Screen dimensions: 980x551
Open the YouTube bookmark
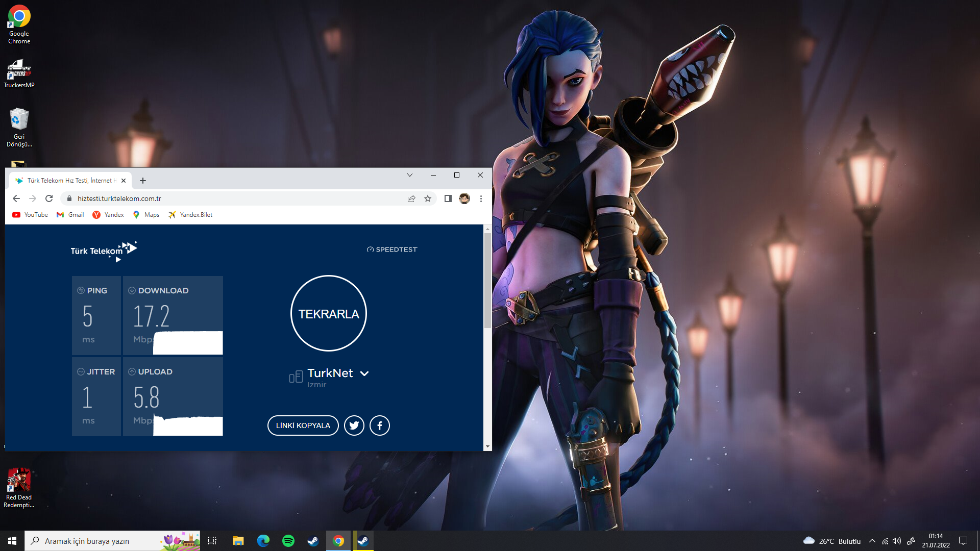pos(30,215)
